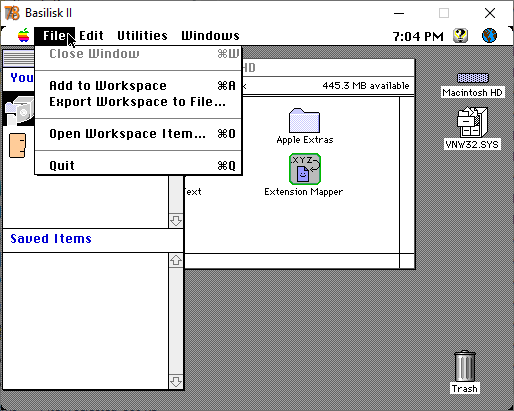Click the Saved Items scroll down arrow

tap(176, 382)
